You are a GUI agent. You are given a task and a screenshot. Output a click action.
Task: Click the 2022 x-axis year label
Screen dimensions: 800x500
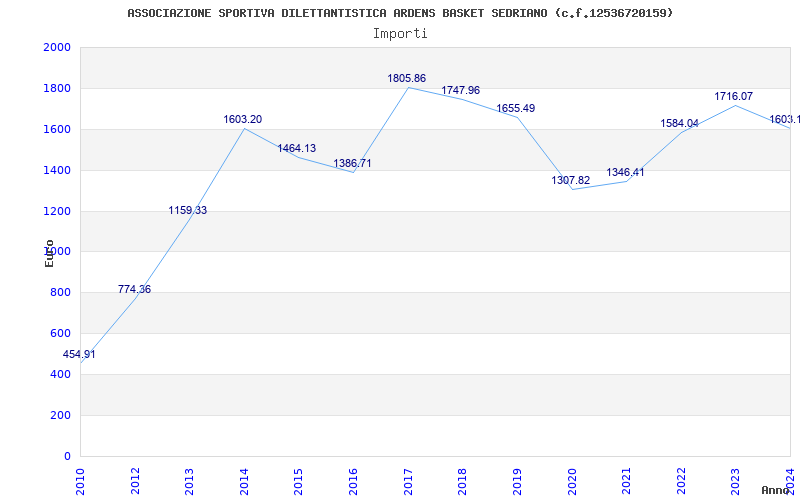pos(681,481)
